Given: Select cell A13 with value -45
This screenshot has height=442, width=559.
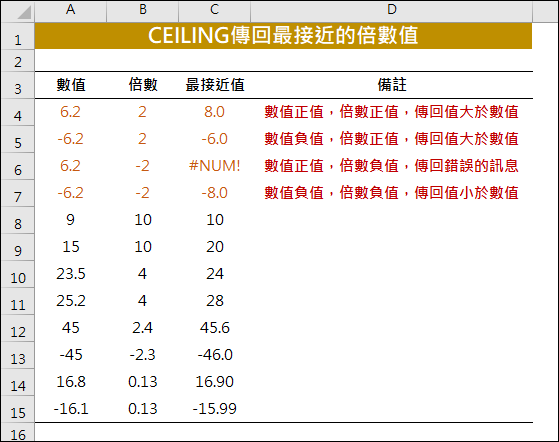Looking at the screenshot, I should 71,355.
